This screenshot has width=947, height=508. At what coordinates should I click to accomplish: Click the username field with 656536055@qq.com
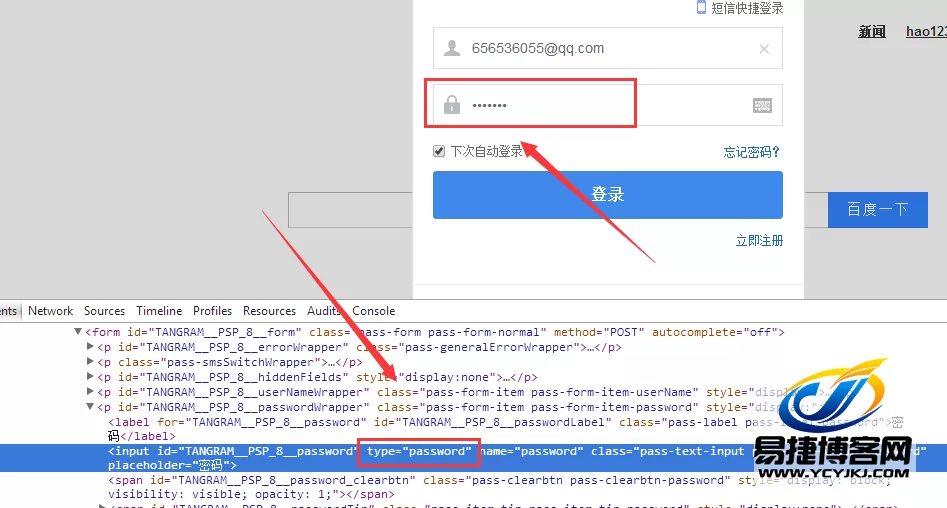click(608, 48)
